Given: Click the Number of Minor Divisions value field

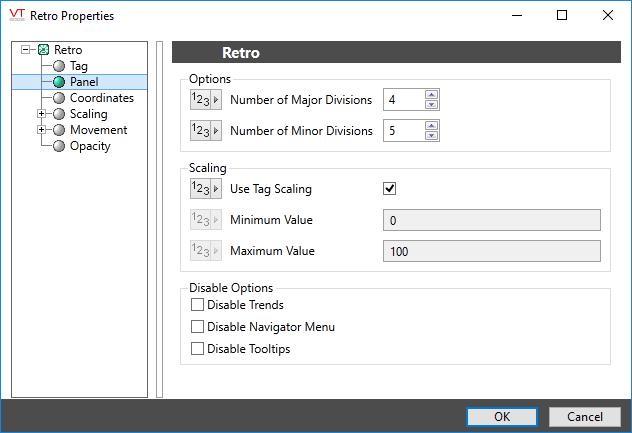Looking at the screenshot, I should pos(403,131).
